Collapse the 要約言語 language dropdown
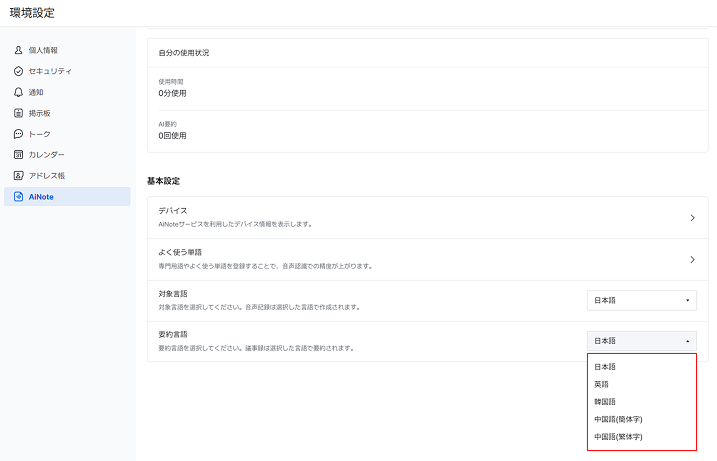The image size is (717, 461). point(641,341)
